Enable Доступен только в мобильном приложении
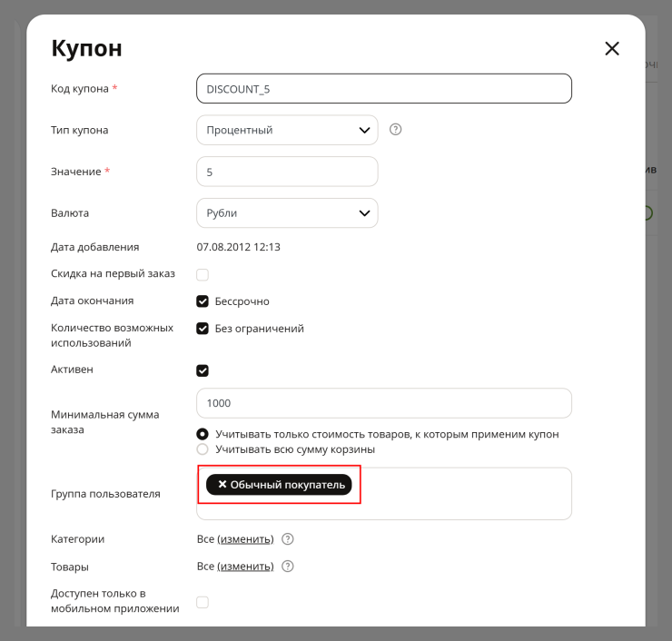 click(203, 602)
